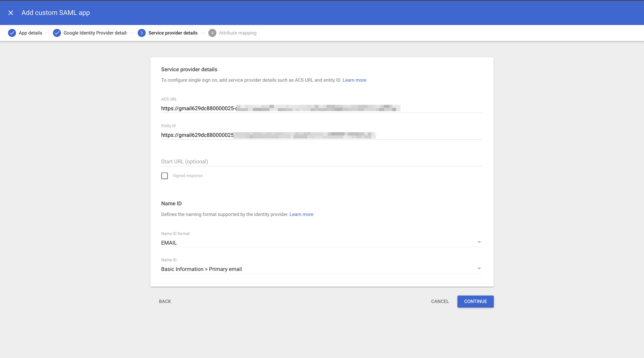Open the Learn more link under Name ID
Viewport: 644px width, 358px height.
tap(301, 214)
